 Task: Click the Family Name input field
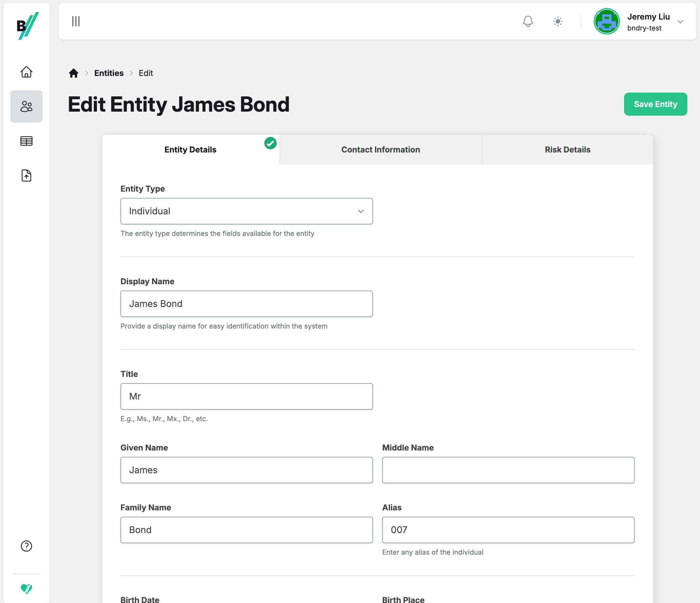247,530
